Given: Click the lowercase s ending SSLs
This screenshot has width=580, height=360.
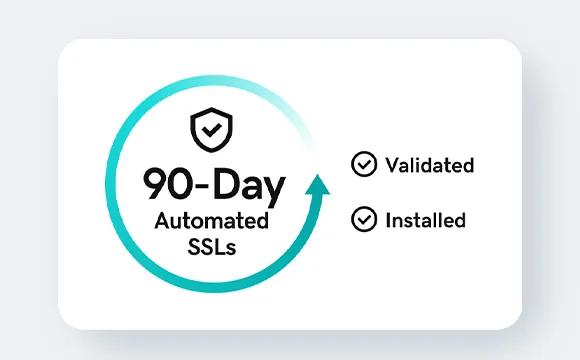Looking at the screenshot, I should tap(230, 249).
